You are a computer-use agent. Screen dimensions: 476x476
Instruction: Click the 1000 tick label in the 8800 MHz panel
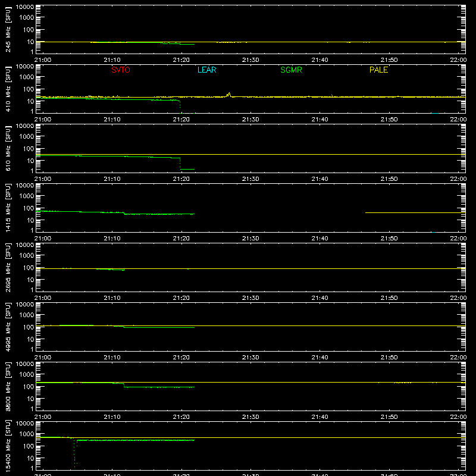click(27, 375)
